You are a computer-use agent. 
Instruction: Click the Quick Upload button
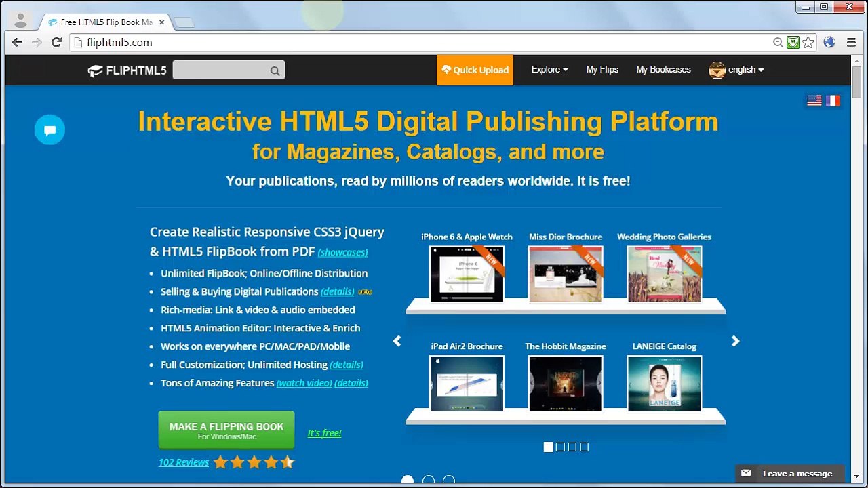[475, 70]
